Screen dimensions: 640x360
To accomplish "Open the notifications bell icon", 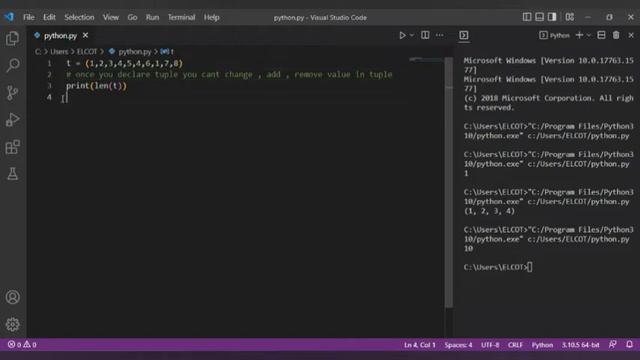I will click(x=629, y=344).
